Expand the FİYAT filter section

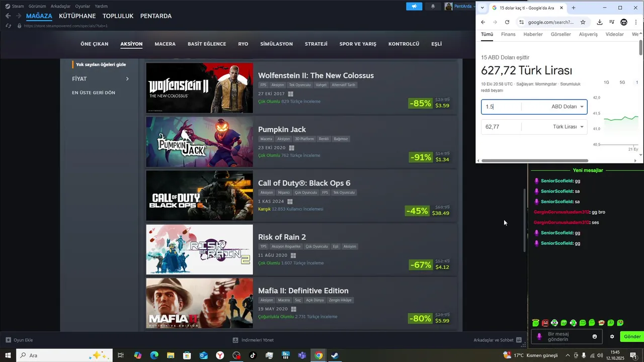[101, 79]
